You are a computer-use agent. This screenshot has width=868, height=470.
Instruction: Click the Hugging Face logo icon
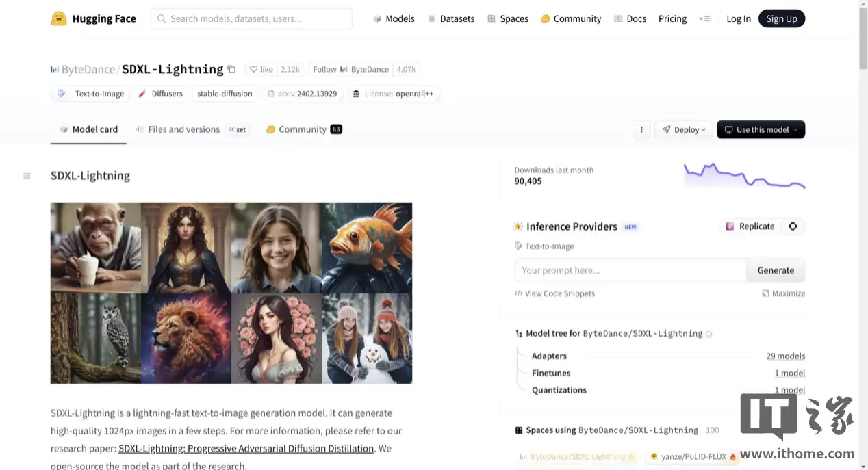[59, 18]
